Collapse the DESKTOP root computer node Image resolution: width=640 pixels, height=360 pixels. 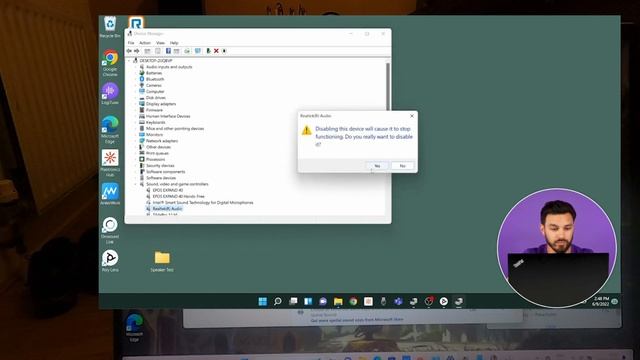tap(129, 60)
